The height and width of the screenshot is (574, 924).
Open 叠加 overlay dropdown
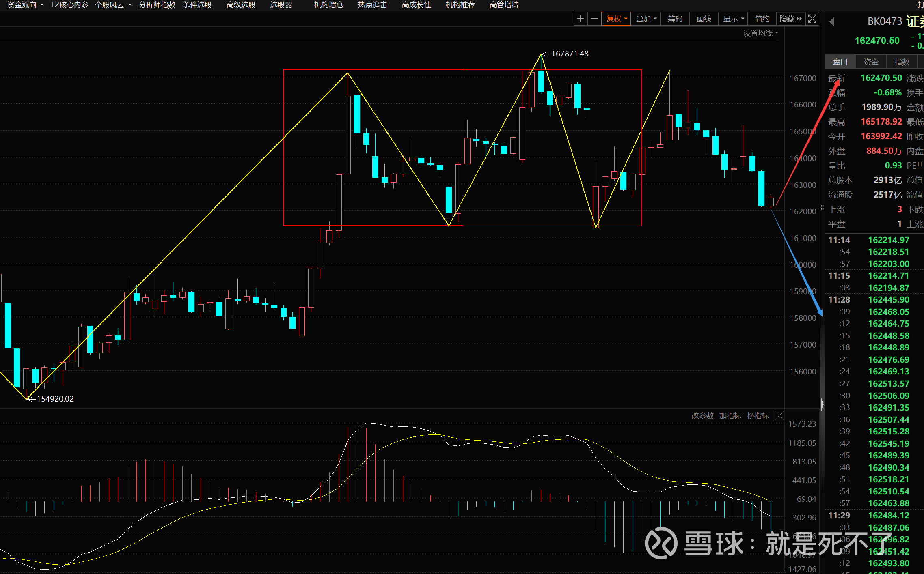pos(646,19)
